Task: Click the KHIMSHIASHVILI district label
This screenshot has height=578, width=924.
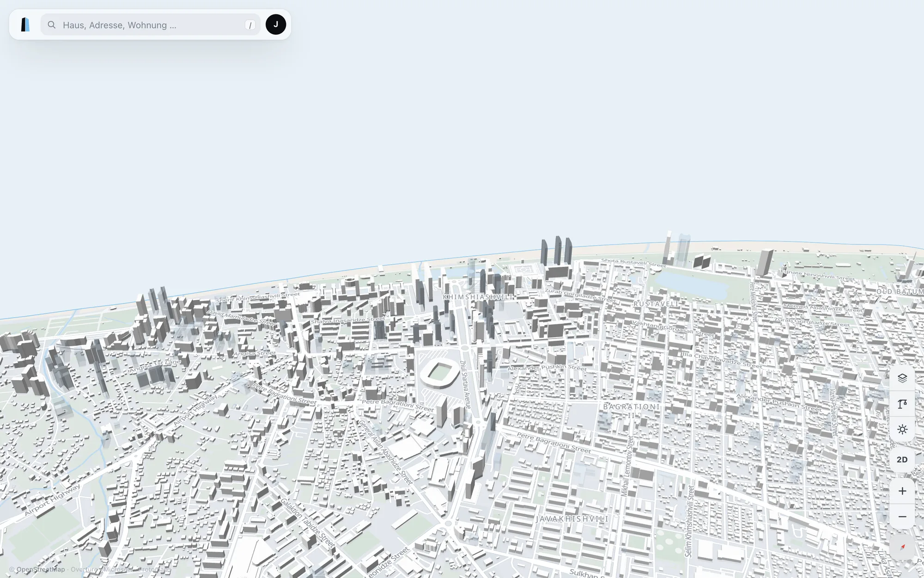Action: click(478, 297)
